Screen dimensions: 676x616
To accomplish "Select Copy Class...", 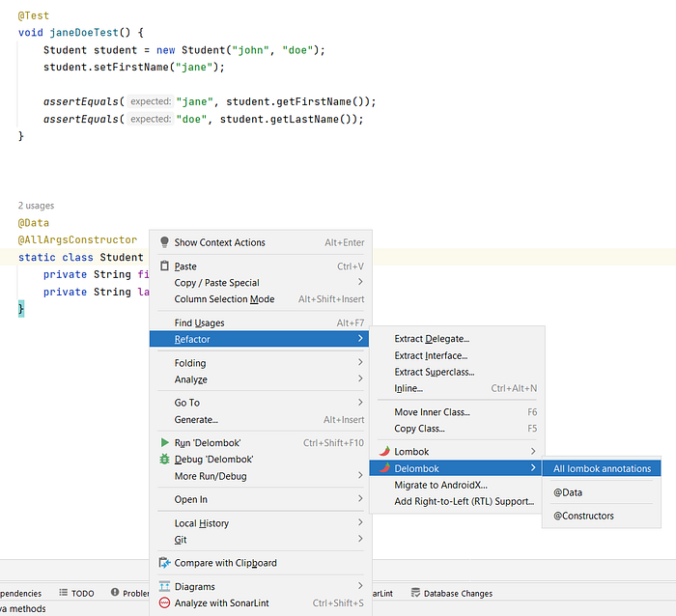I will point(457,429).
